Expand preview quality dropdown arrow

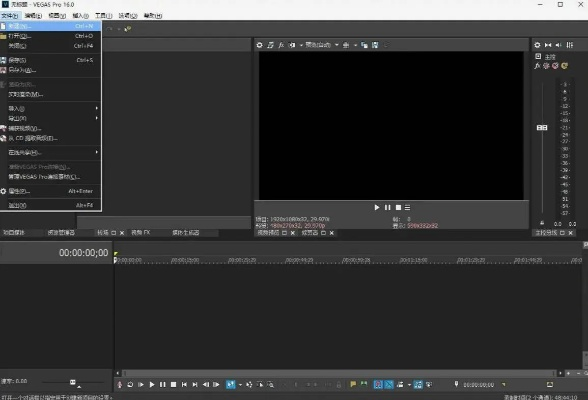[336, 45]
